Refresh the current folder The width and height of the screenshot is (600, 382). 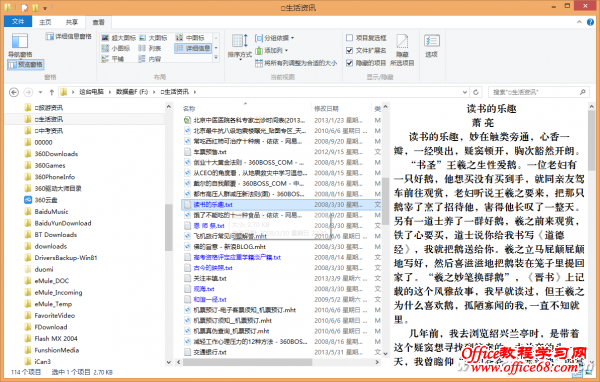476,92
